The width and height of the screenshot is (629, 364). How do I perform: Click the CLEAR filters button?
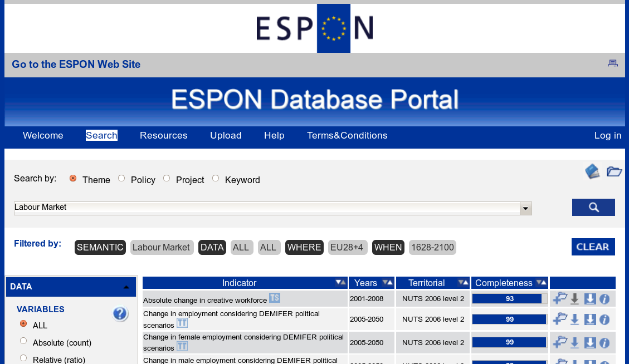coord(593,247)
